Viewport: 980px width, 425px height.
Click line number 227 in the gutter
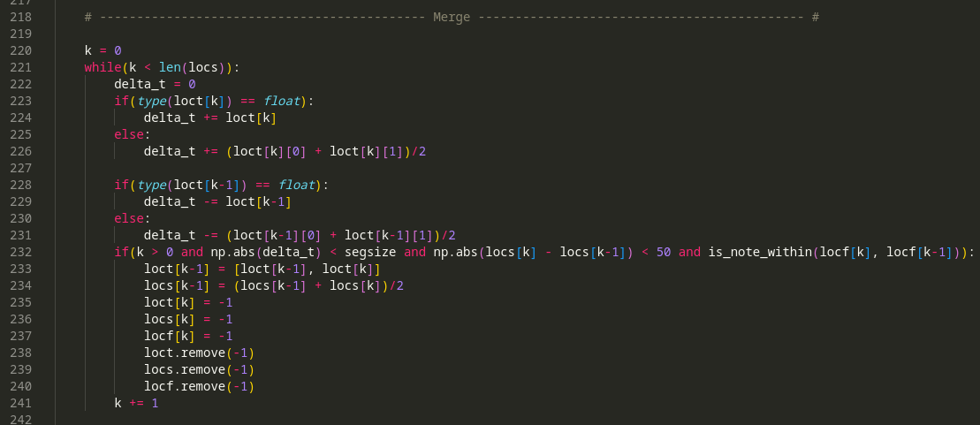pyautogui.click(x=20, y=168)
